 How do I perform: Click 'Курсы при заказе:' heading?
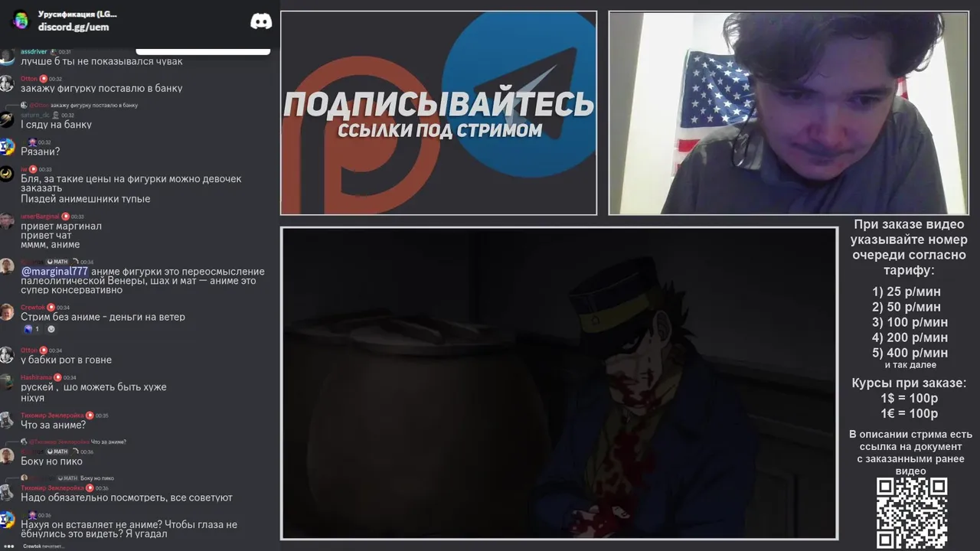point(910,383)
